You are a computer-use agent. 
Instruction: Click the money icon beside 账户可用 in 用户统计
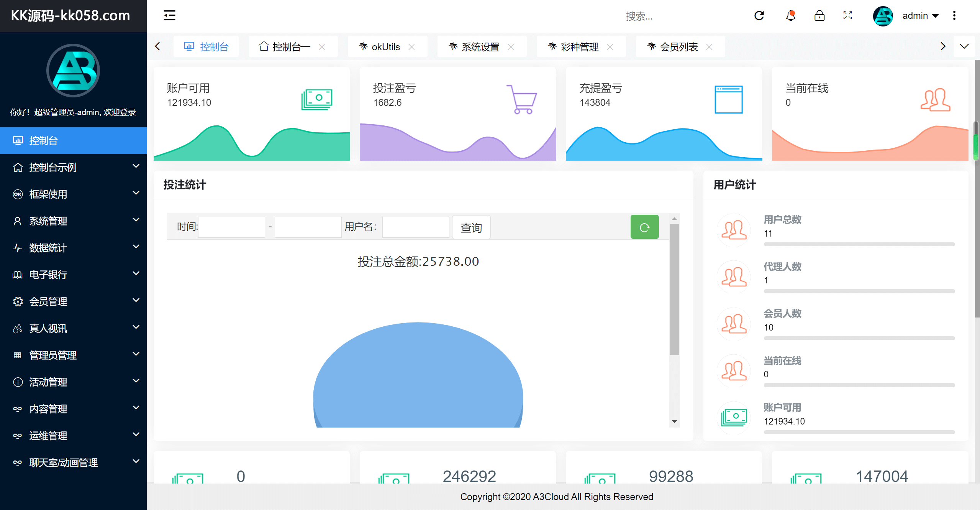pos(734,418)
